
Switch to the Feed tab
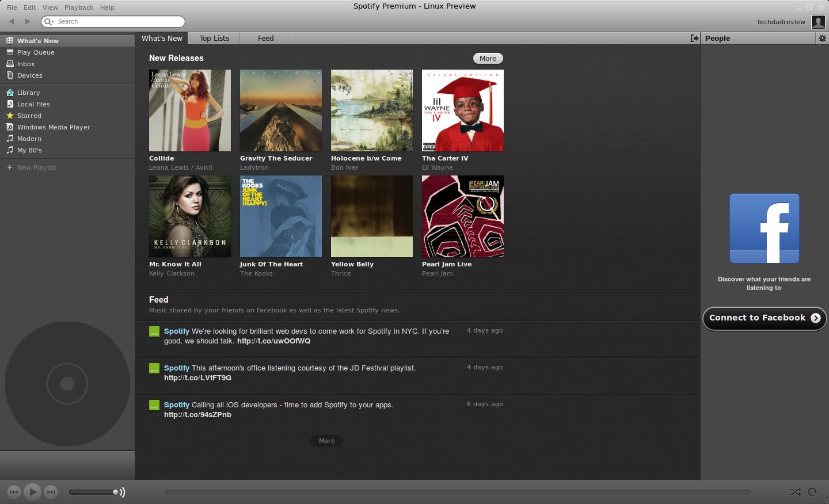[x=265, y=38]
